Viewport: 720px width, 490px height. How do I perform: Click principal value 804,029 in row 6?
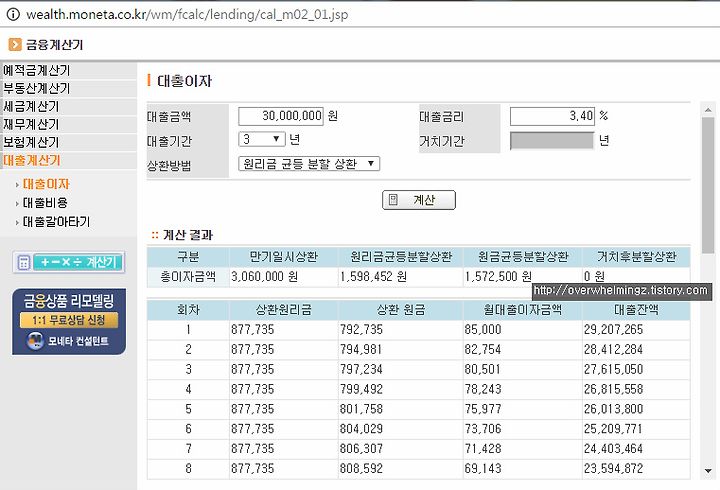click(361, 429)
